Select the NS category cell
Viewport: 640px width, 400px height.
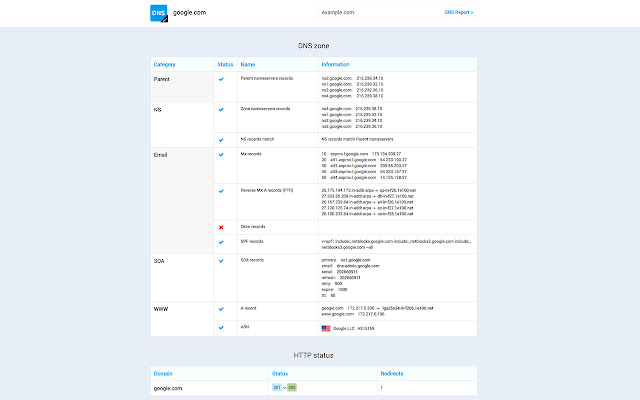(182, 125)
